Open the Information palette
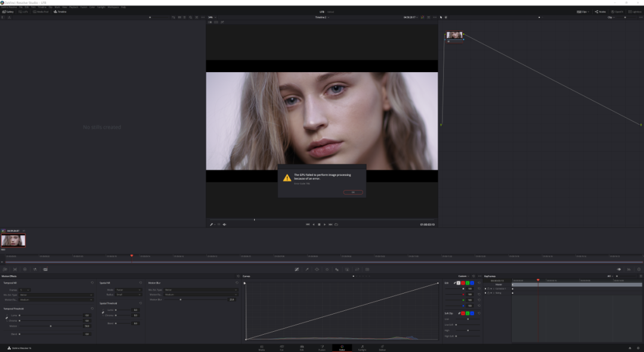This screenshot has width=644, height=352. point(639,270)
